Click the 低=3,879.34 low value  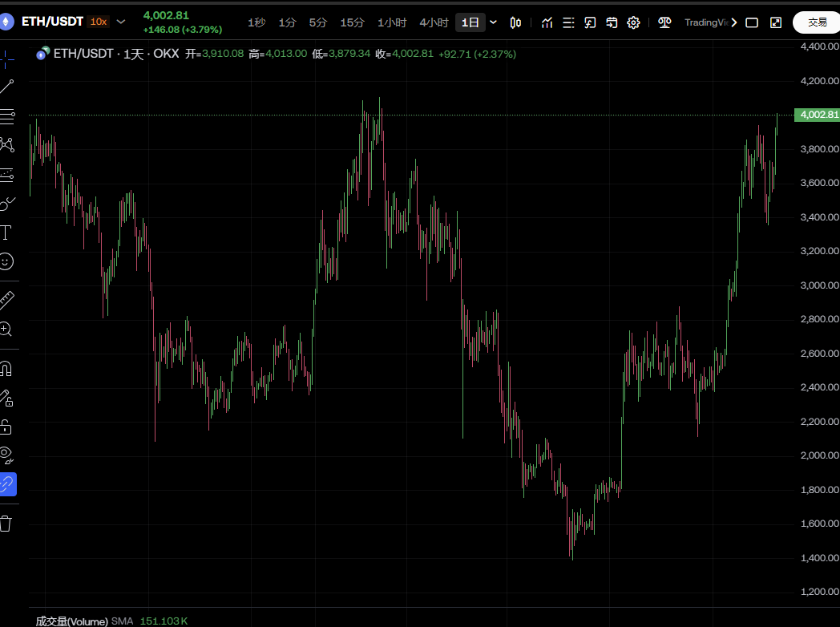point(341,55)
